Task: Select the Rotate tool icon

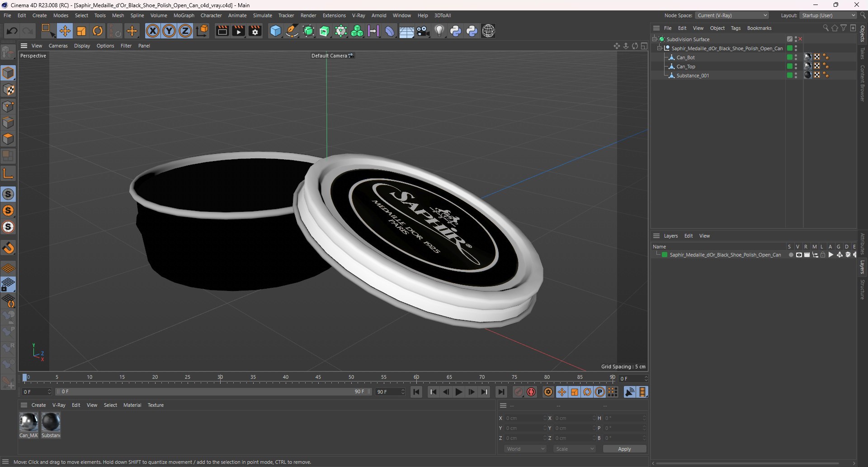Action: 98,31
